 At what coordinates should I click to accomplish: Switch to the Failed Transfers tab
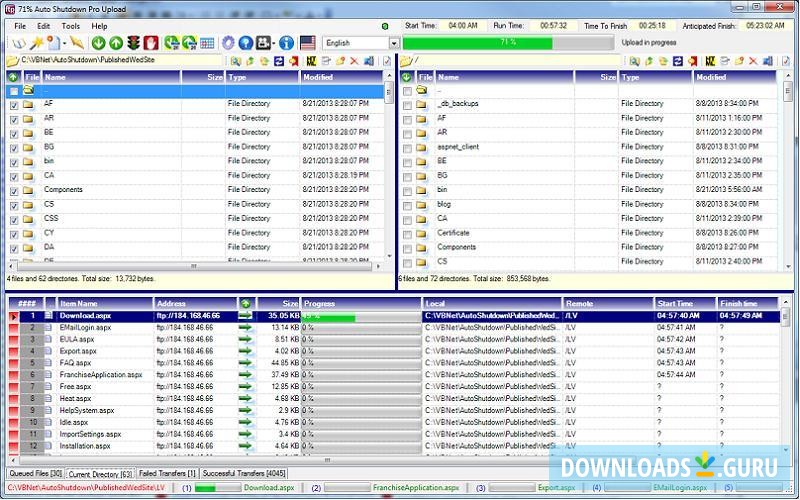pos(167,473)
